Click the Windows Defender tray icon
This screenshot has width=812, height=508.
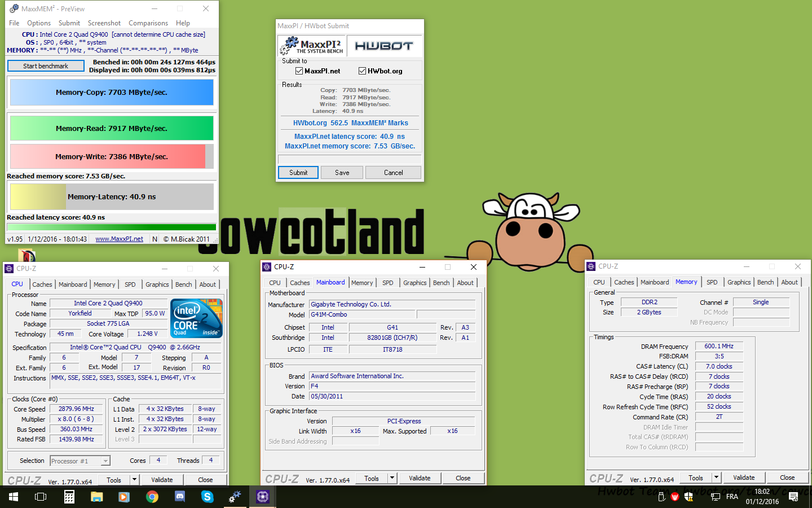point(689,497)
